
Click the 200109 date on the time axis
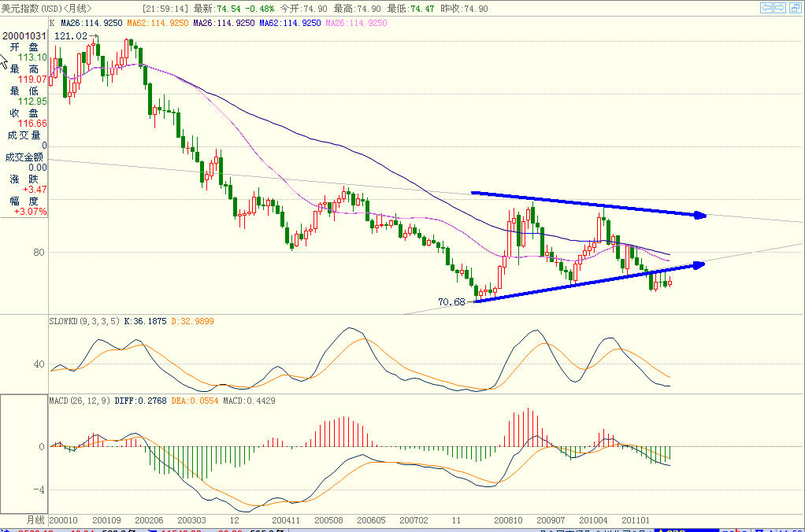click(107, 520)
